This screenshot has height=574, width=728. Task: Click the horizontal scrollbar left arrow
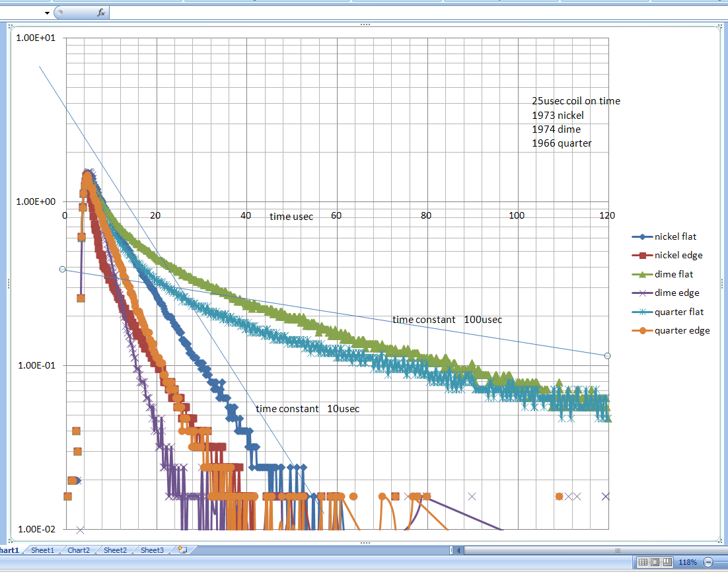[x=458, y=550]
